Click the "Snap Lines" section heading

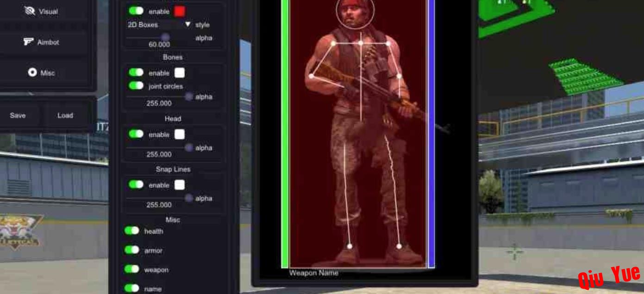pos(173,169)
